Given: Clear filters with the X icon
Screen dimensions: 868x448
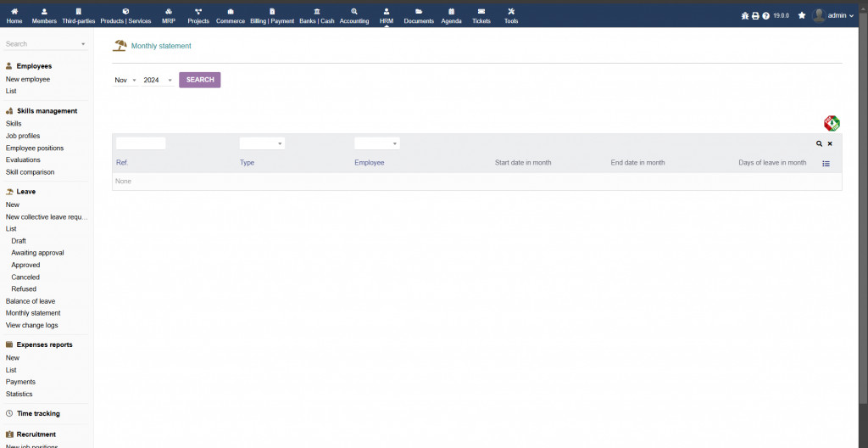Looking at the screenshot, I should [830, 143].
